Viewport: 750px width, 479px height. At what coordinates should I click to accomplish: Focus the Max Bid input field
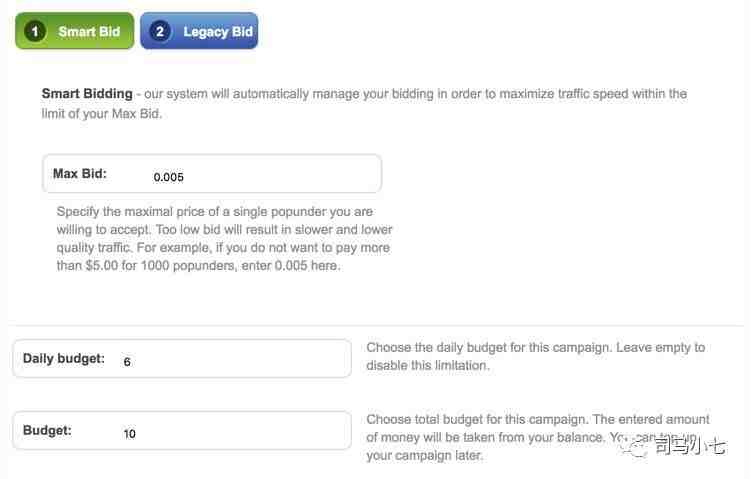tap(212, 174)
